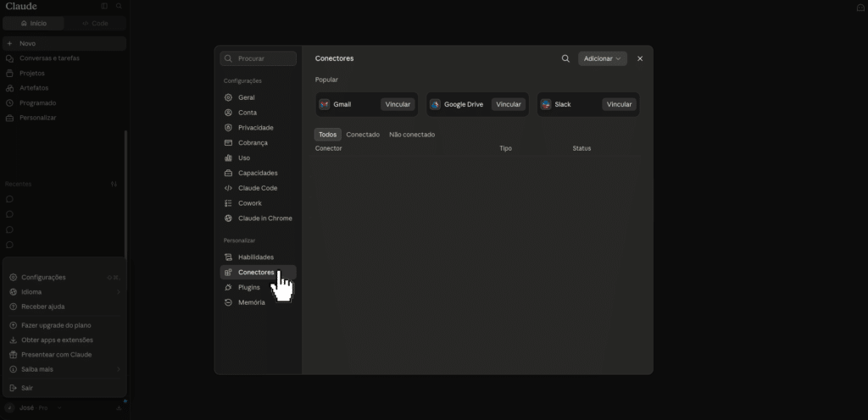The height and width of the screenshot is (420, 868).
Task: Switch to the Início tab
Action: pos(34,23)
